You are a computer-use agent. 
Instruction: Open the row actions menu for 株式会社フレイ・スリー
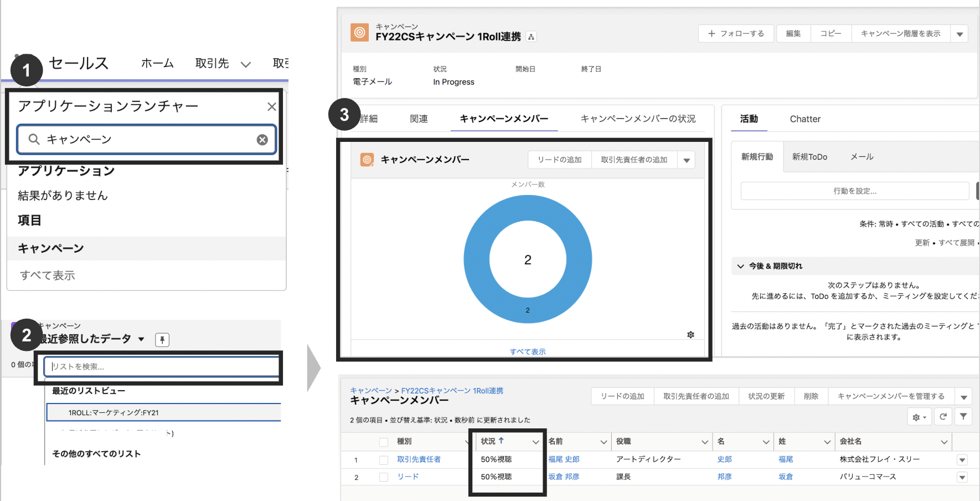(962, 459)
